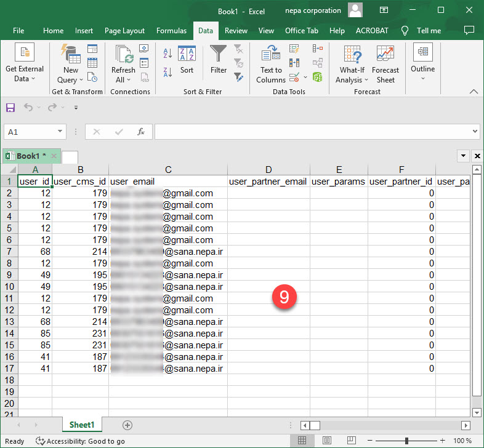The image size is (484, 448).
Task: Open the document tab list dropdown
Action: click(x=463, y=156)
